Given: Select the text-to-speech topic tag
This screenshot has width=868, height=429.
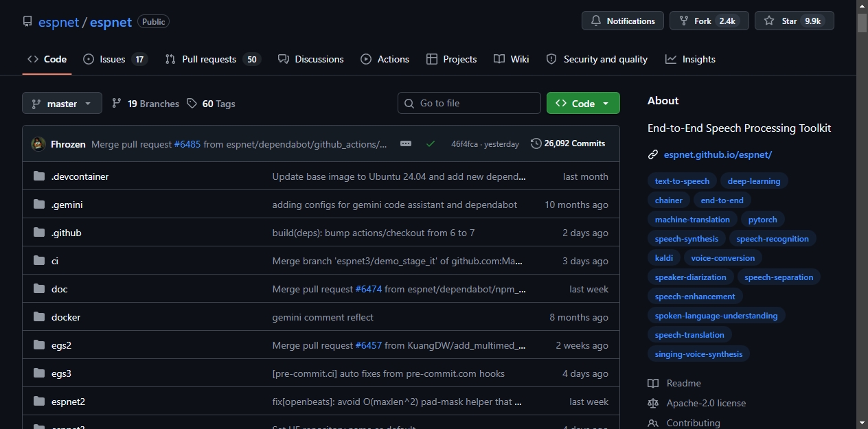Looking at the screenshot, I should [x=682, y=181].
